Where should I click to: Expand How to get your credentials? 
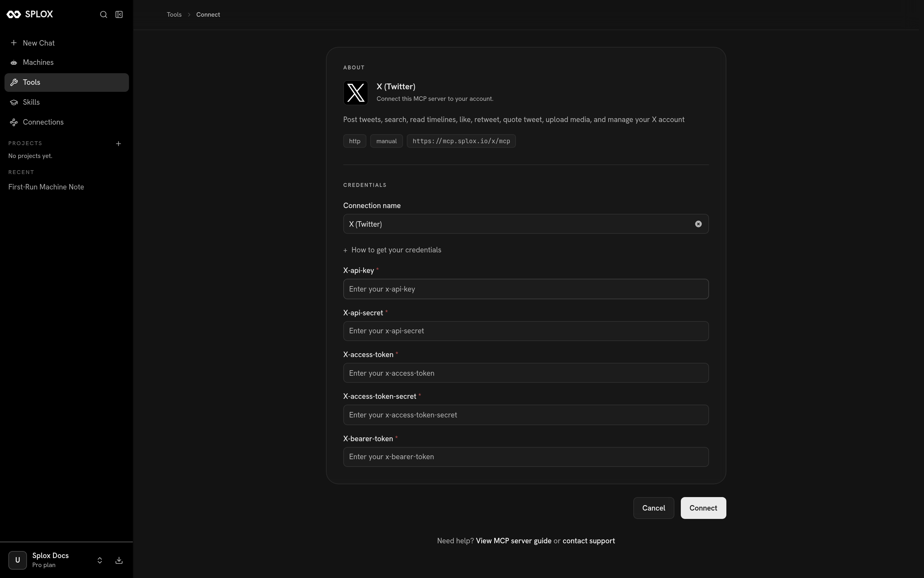pos(392,250)
